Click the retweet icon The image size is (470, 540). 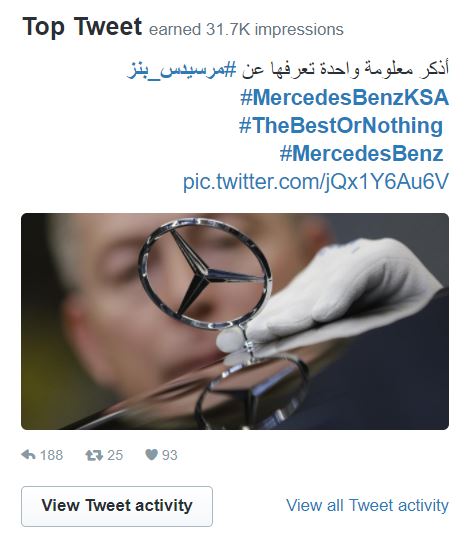[x=94, y=455]
